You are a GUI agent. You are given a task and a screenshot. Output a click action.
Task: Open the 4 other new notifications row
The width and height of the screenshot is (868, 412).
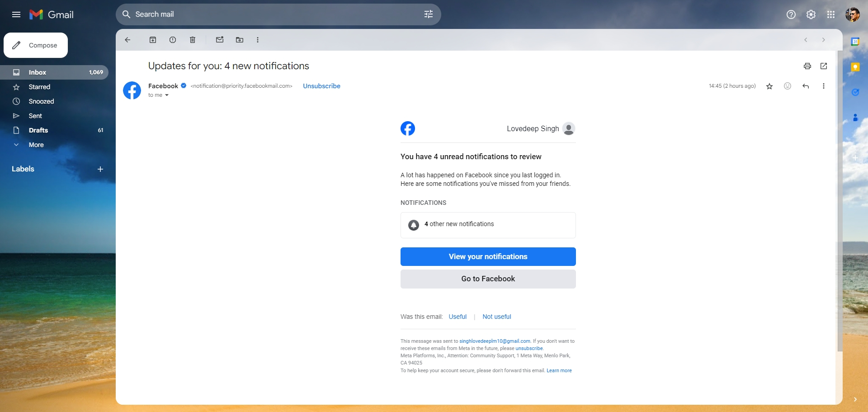(x=488, y=225)
